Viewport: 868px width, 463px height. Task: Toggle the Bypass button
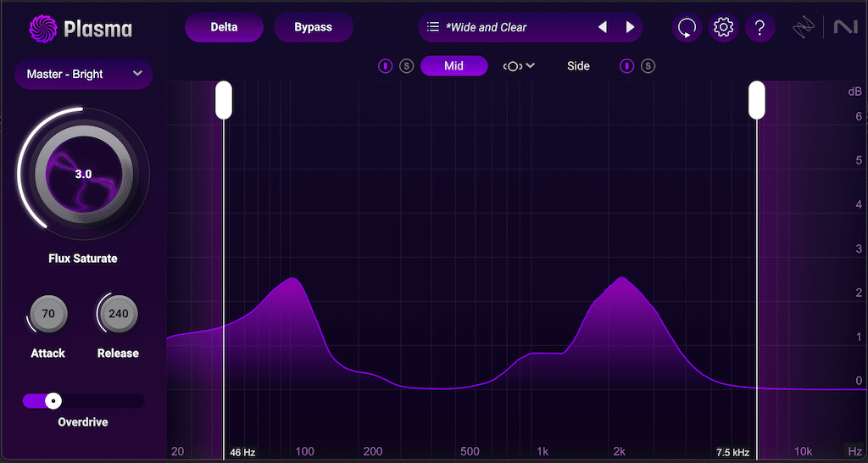click(314, 27)
